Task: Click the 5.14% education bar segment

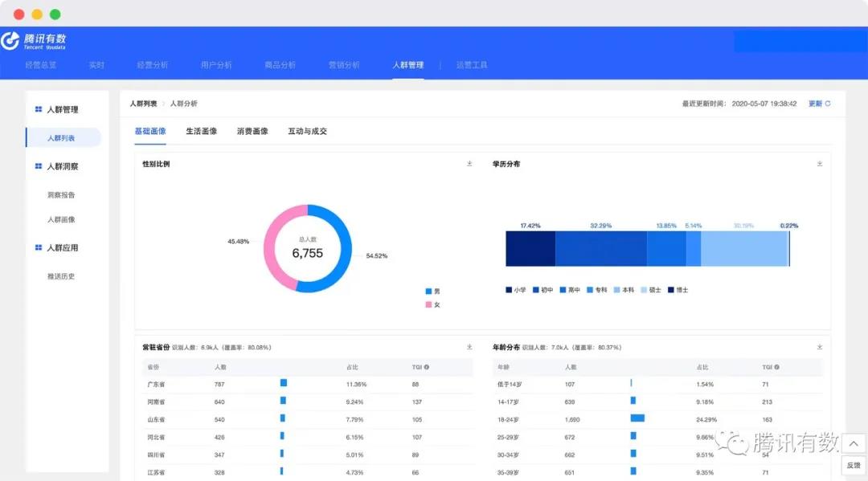Action: (x=694, y=249)
